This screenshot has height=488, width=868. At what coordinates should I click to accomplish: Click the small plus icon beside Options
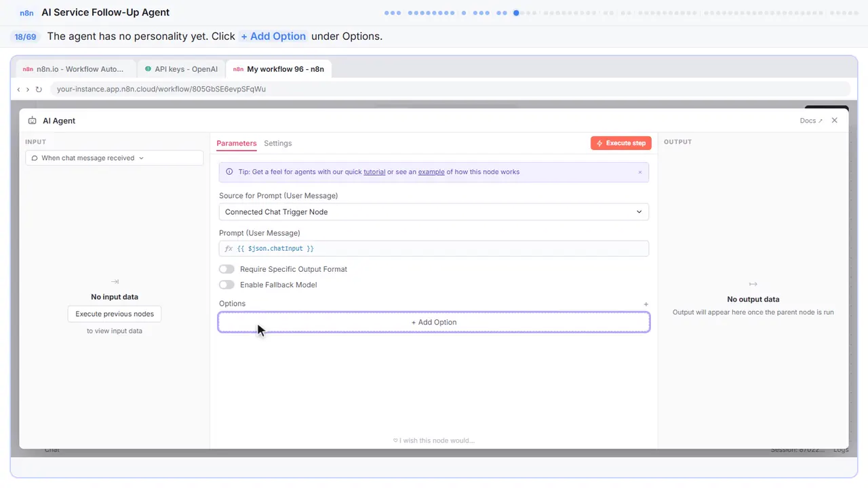pos(646,304)
